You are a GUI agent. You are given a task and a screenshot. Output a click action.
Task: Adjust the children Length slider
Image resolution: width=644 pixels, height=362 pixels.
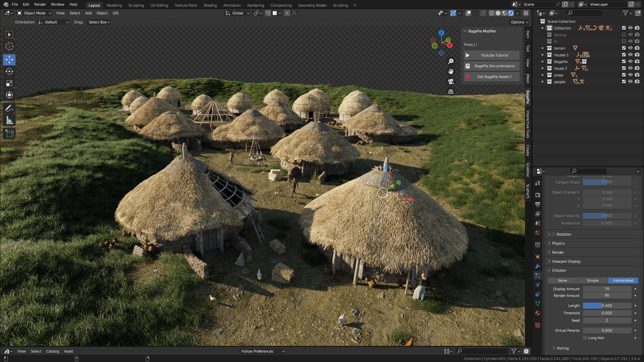tap(607, 306)
